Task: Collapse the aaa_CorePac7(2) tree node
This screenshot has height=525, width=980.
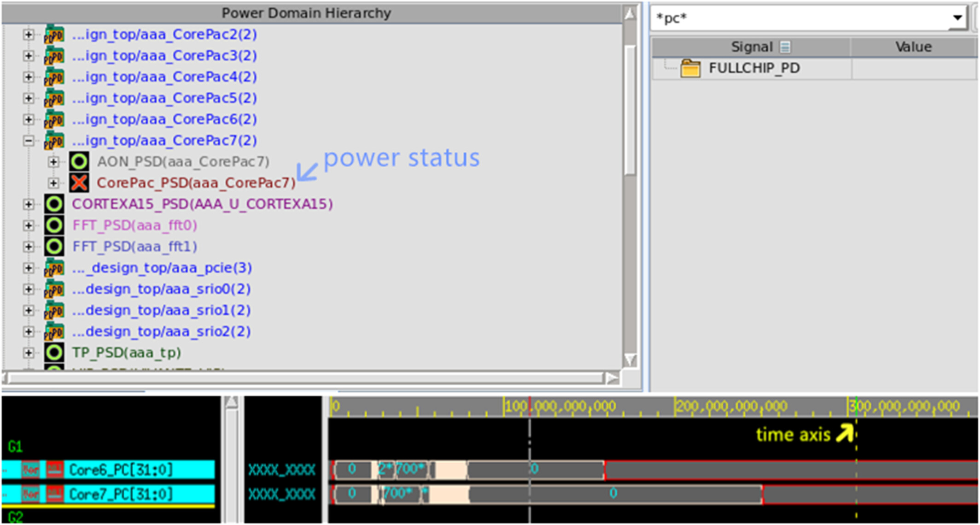Action: click(29, 141)
